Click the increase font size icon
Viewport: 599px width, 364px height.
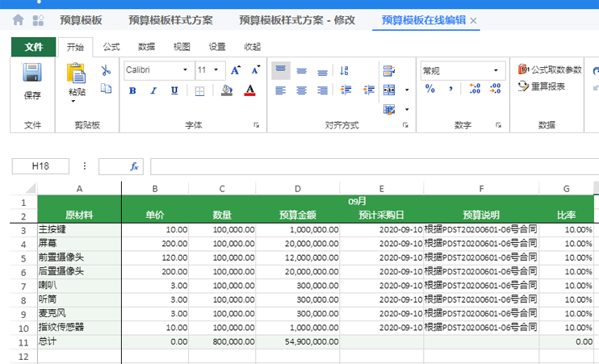[235, 70]
